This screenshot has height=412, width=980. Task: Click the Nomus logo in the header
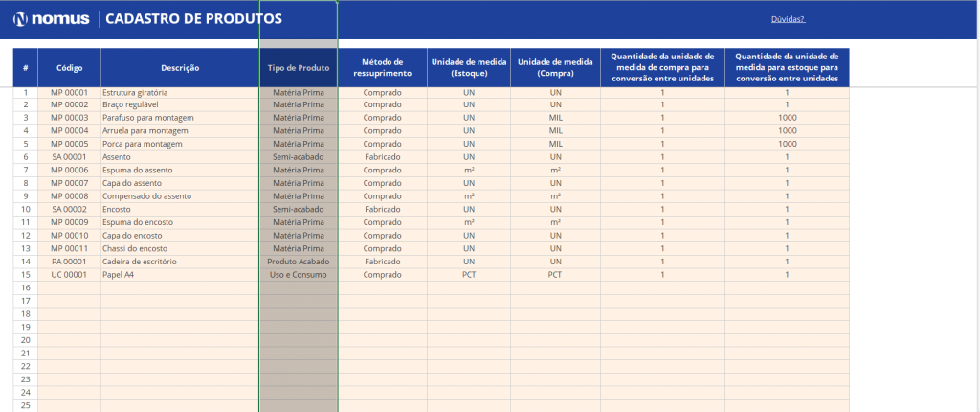50,19
